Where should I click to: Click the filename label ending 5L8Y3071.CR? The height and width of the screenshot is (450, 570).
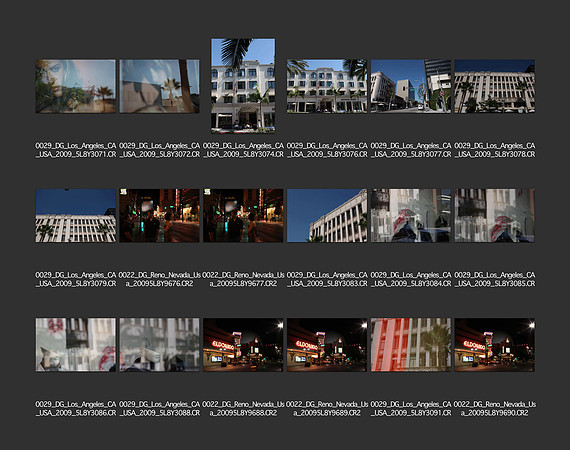(x=76, y=150)
